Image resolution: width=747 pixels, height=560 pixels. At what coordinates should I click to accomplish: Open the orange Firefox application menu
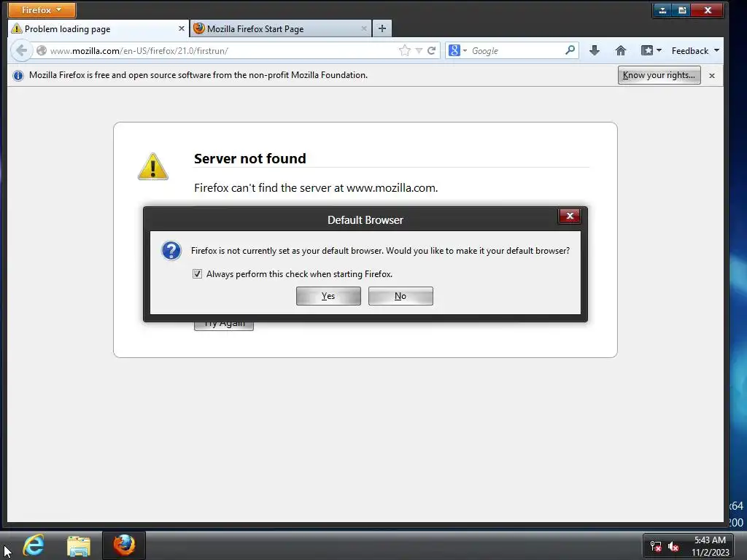pos(42,10)
